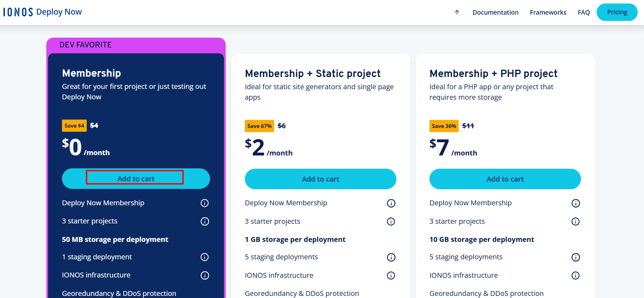Click the '50 MB storage per deployment' text

coord(115,239)
